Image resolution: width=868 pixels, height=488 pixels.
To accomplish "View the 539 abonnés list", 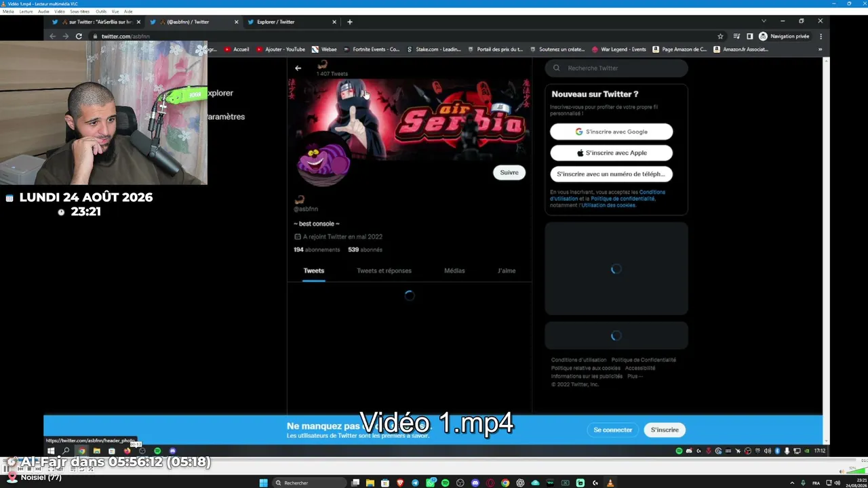I will point(365,249).
